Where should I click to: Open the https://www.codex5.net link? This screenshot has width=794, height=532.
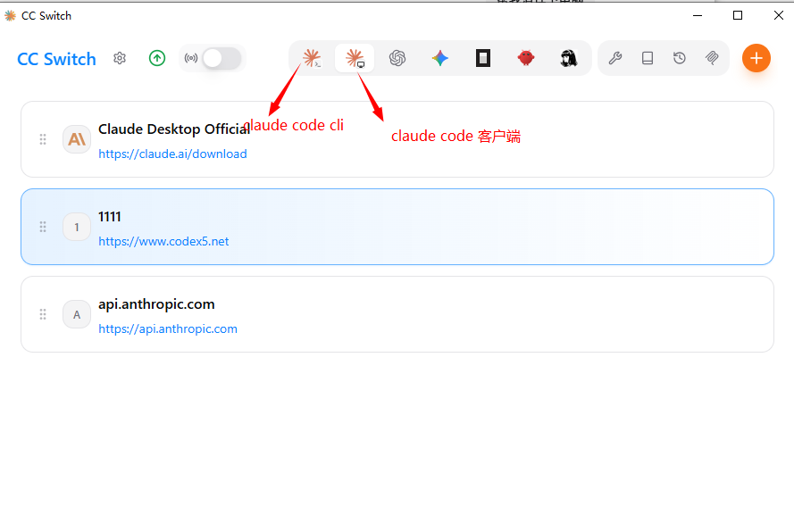click(163, 241)
